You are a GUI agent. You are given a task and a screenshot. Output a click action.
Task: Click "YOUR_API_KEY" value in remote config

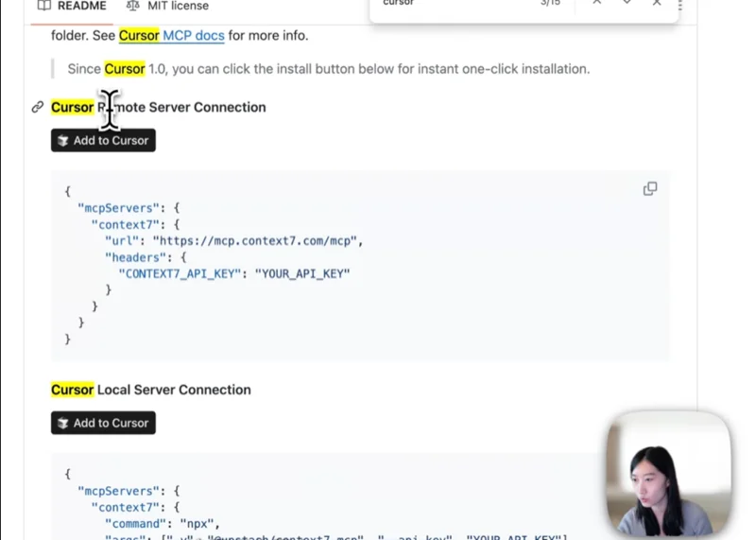click(302, 273)
